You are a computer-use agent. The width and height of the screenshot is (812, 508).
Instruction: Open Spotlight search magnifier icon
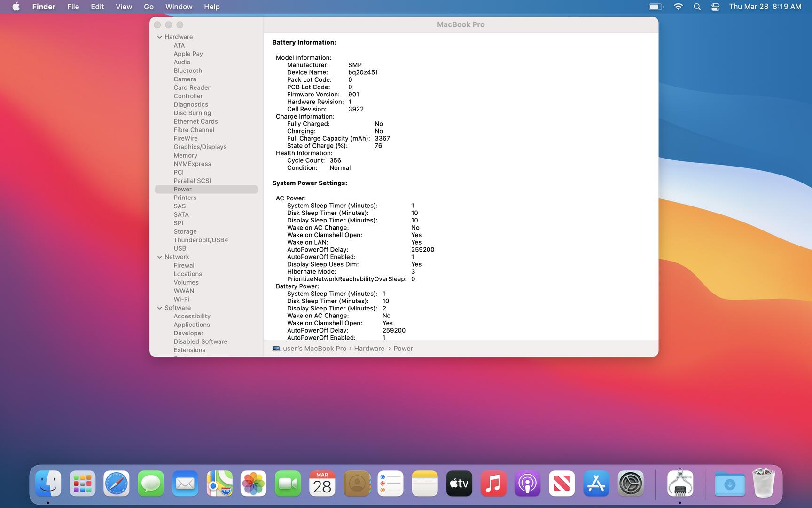(697, 7)
